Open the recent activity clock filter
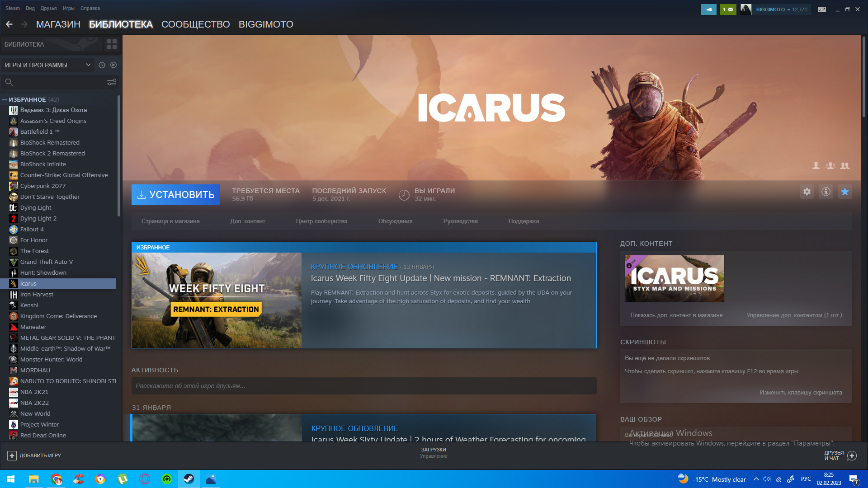868x488 pixels. [x=102, y=65]
